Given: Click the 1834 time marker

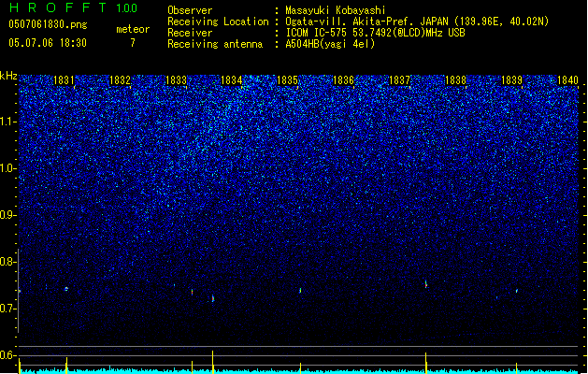Looking at the screenshot, I should pyautogui.click(x=232, y=80).
